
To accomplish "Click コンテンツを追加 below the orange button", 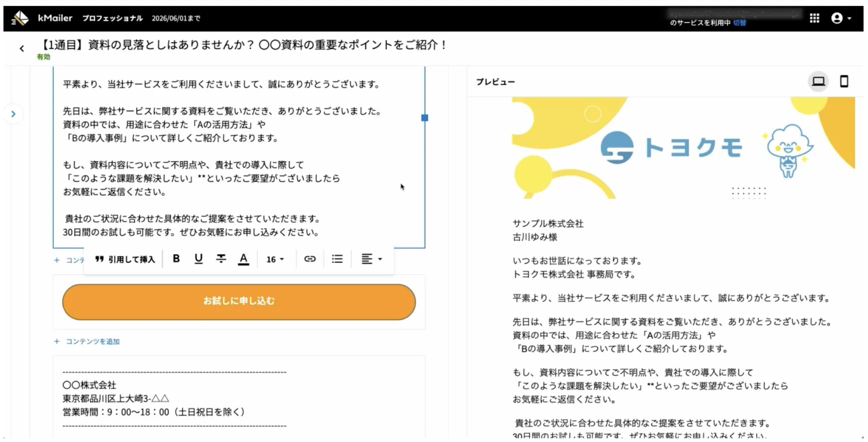I will 87,341.
